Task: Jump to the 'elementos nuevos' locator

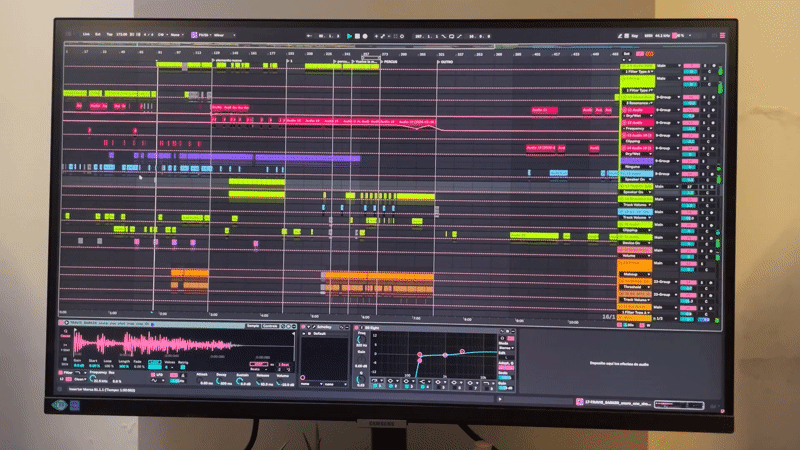Action: click(x=229, y=60)
